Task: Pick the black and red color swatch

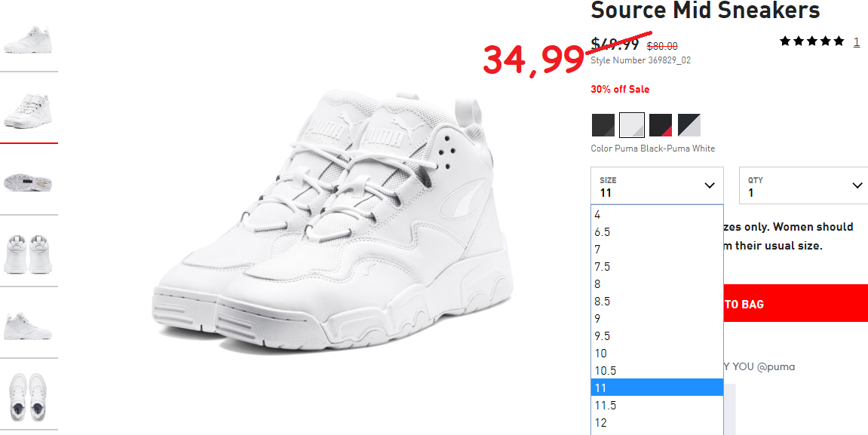Action: click(x=661, y=125)
